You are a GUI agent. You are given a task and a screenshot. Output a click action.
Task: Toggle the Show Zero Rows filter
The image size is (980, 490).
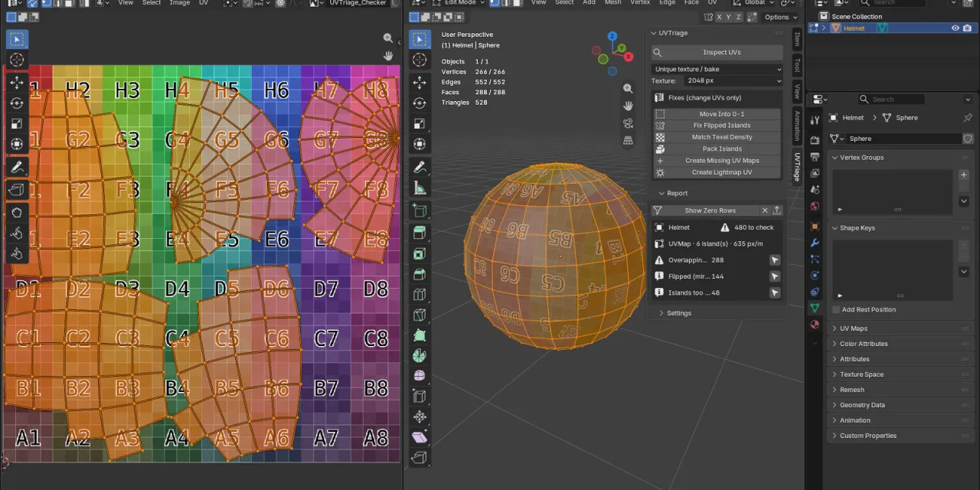(x=705, y=211)
